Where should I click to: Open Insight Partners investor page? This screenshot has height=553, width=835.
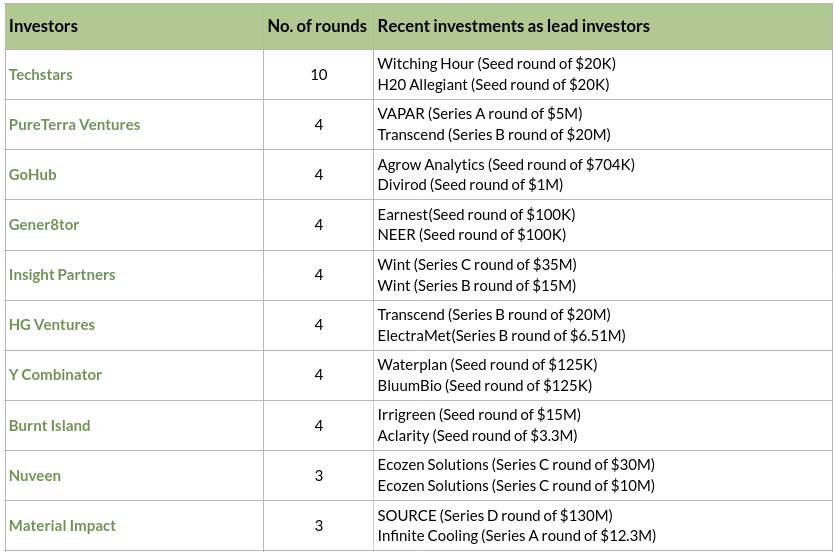(x=62, y=275)
